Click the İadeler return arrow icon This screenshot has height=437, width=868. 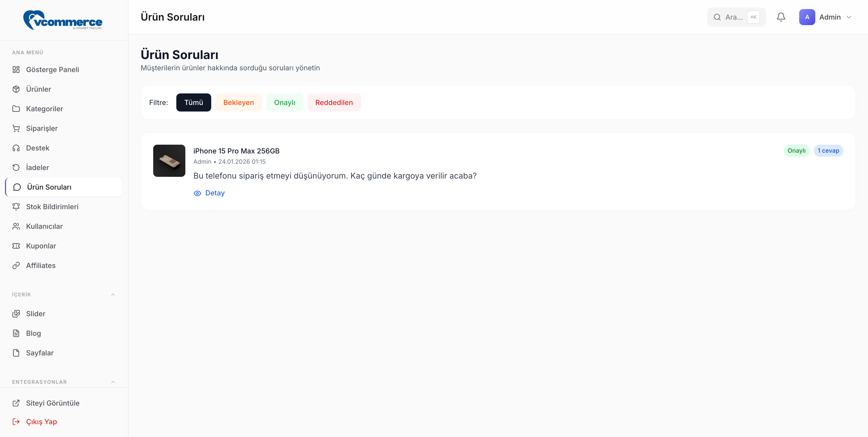pyautogui.click(x=16, y=168)
